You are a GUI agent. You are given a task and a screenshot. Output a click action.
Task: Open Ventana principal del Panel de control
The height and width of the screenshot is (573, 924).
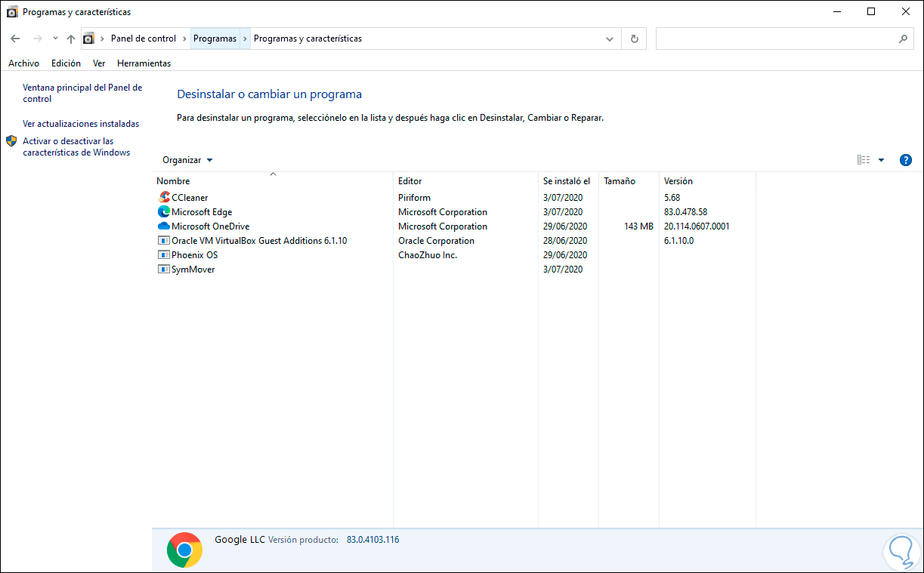click(82, 94)
